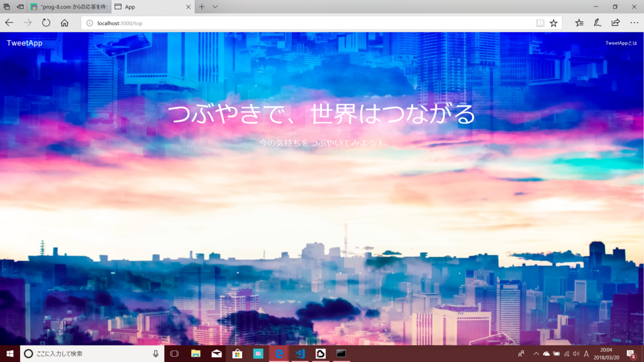Screen dimensions: 644x362
Task: Open the favorites hub icon
Action: (579, 23)
